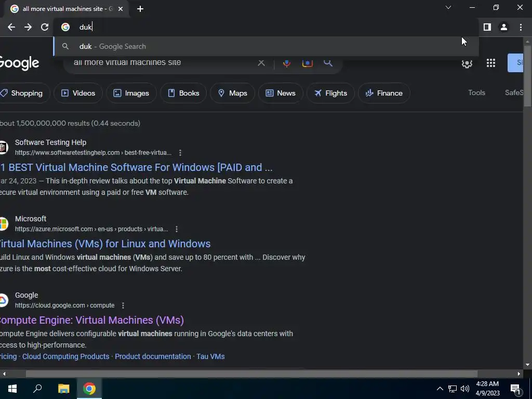Image resolution: width=532 pixels, height=399 pixels.
Task: Filter results by News
Action: click(281, 93)
